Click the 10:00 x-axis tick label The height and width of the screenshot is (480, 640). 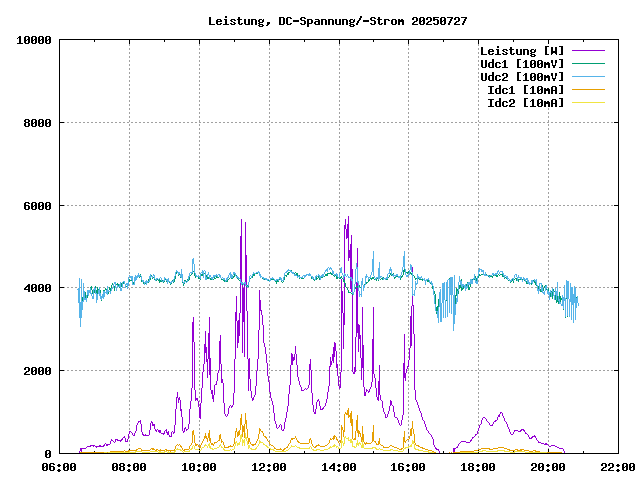point(199,467)
